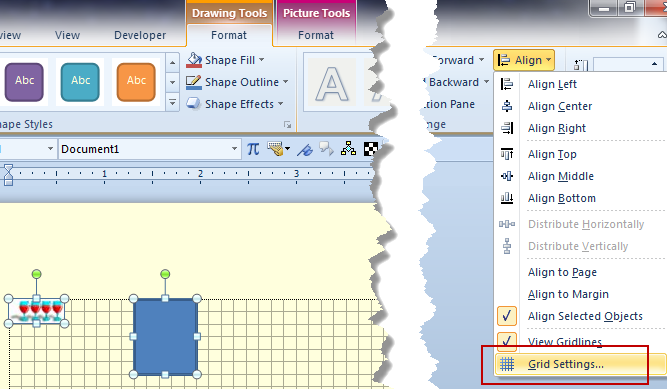Expand the keyboard icon dropdown arrow
The image size is (667, 389).
288,149
